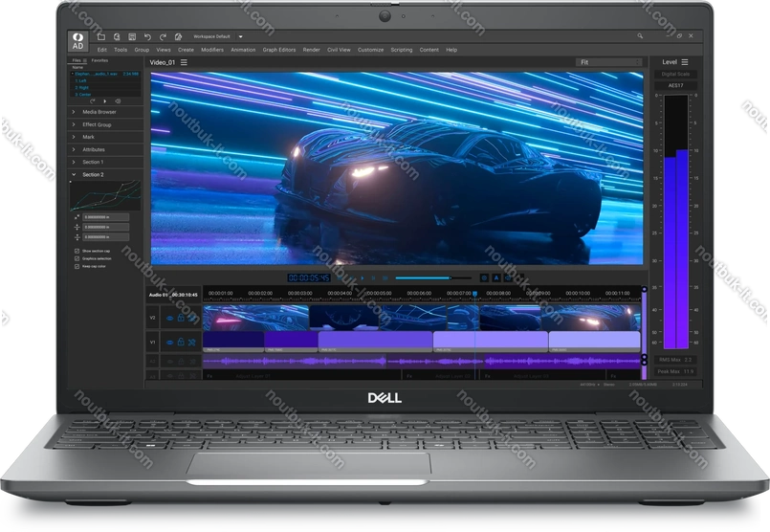Open the search magnifier in title bar
Viewport: 770px width, 532px height.
pyautogui.click(x=640, y=36)
